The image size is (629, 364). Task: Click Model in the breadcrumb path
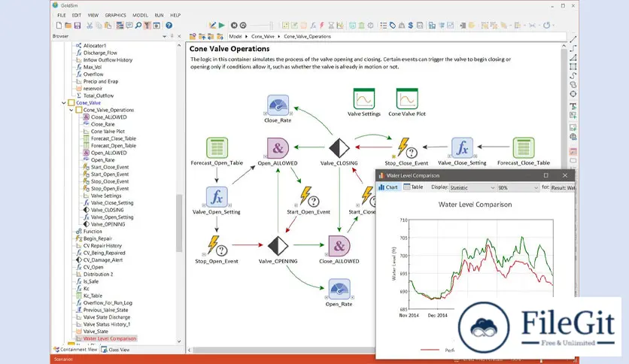coord(235,37)
